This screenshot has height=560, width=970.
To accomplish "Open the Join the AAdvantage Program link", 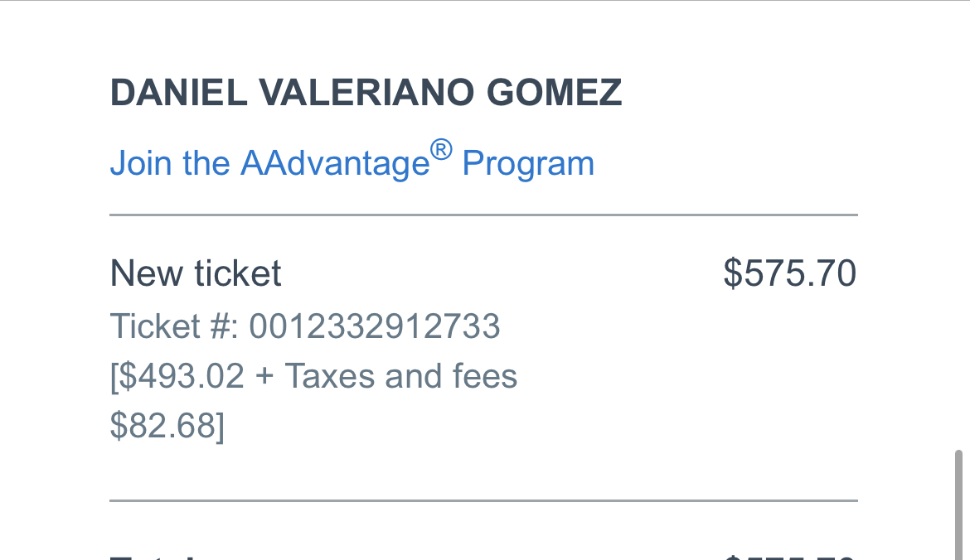I will (x=352, y=161).
